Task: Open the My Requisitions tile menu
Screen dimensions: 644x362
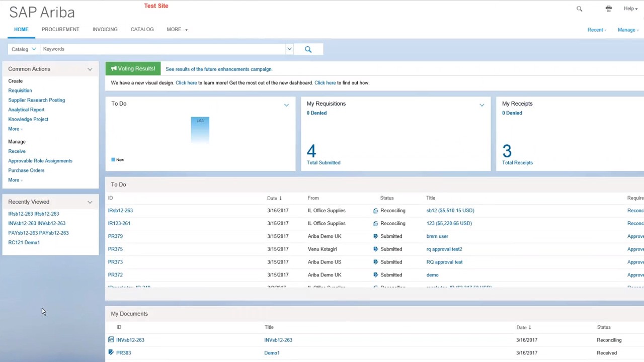Action: click(481, 105)
